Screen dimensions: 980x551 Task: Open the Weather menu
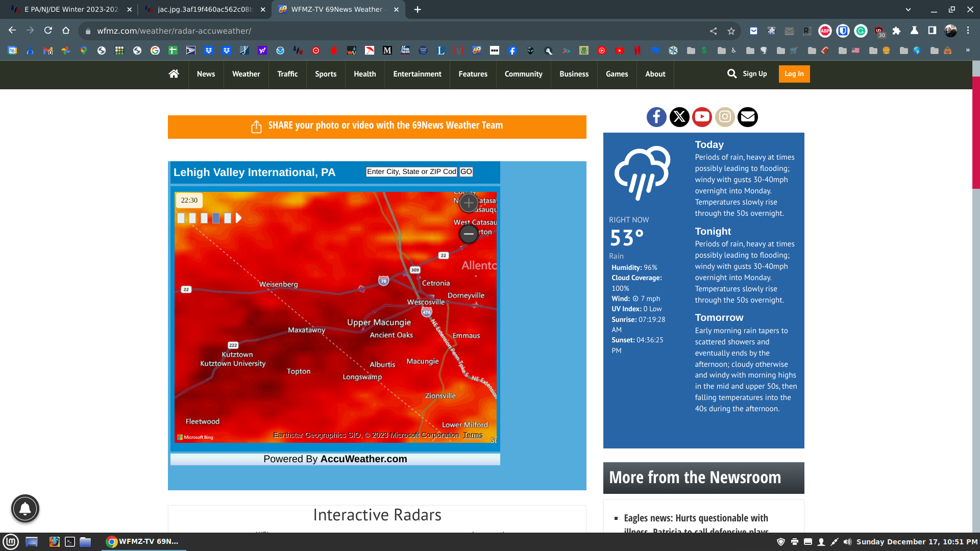pyautogui.click(x=246, y=74)
